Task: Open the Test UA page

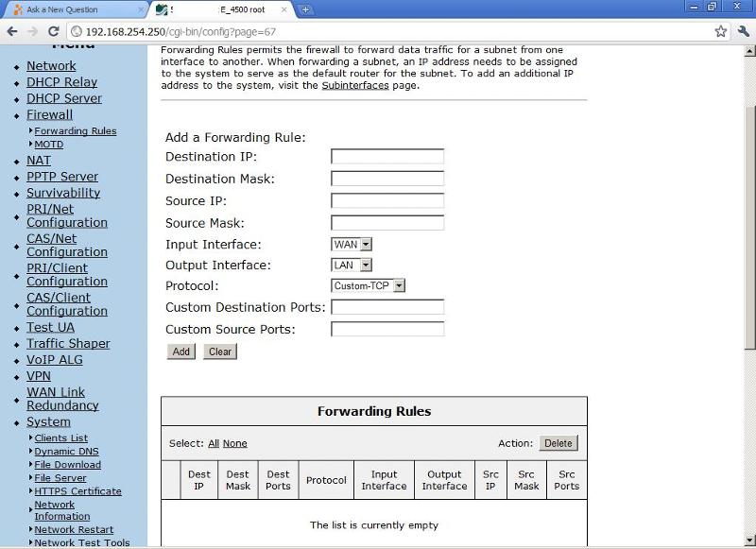Action: click(x=51, y=327)
